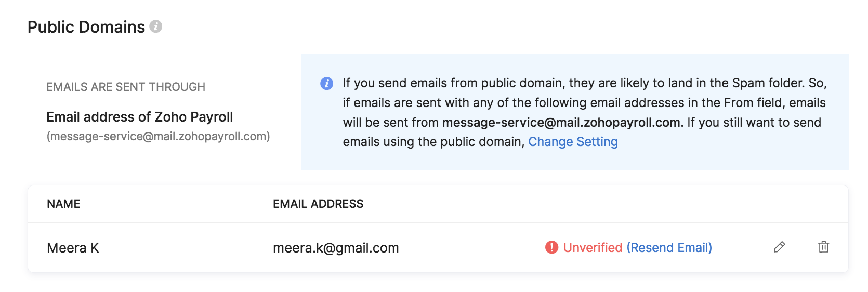This screenshot has height=292, width=868.
Task: Click the grey message-service address under Zoho Payroll
Action: [x=158, y=136]
